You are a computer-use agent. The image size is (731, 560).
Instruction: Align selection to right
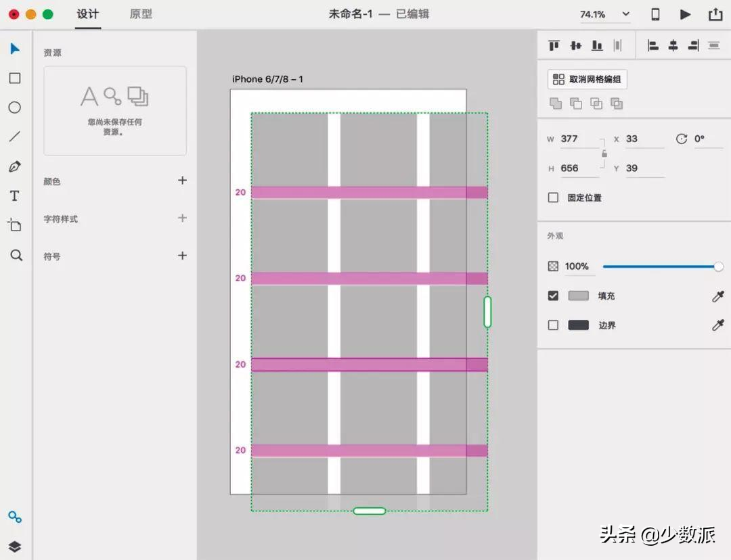(694, 45)
